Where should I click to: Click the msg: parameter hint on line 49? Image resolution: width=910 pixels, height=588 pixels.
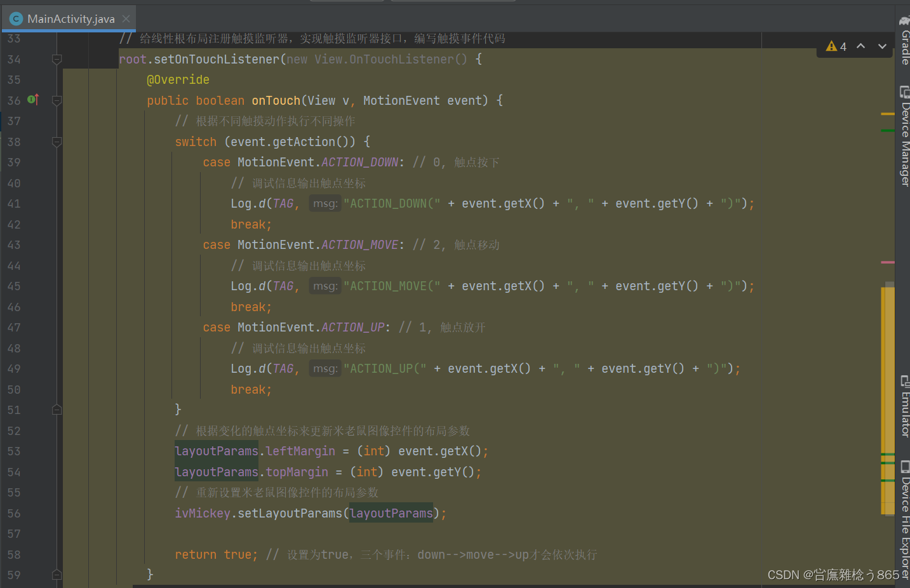(x=325, y=369)
